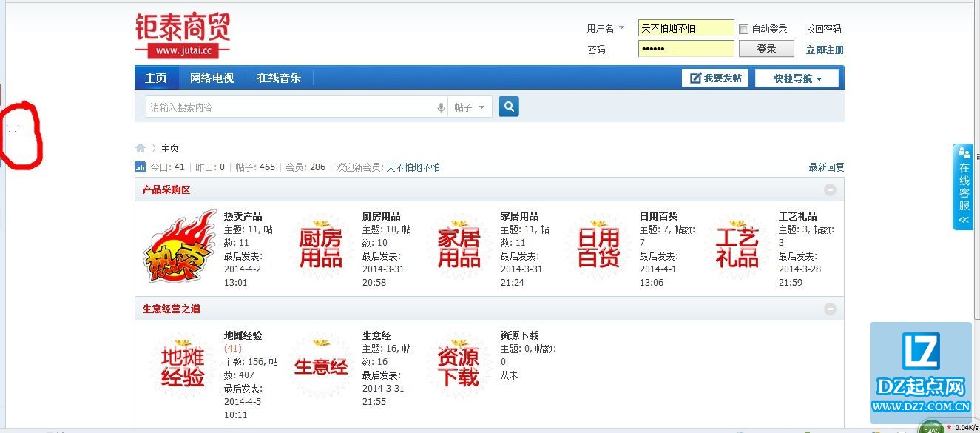
Task: Open the 地摊经验 forum title
Action: [243, 335]
